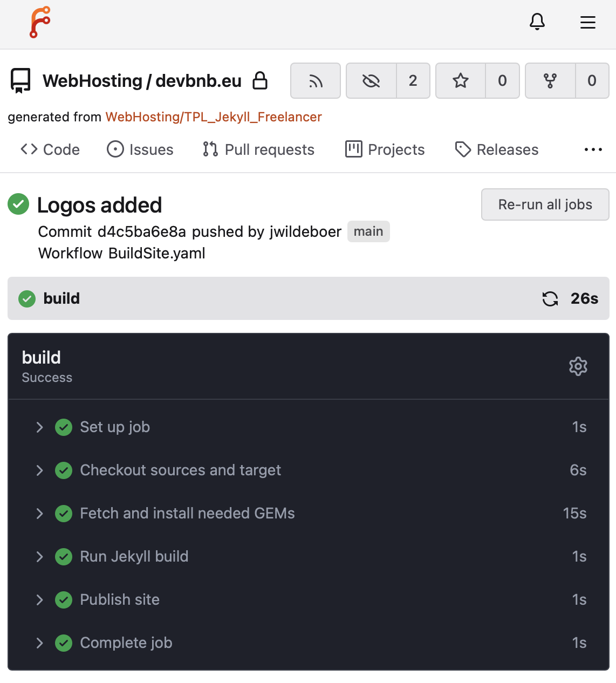Image resolution: width=616 pixels, height=683 pixels.
Task: Show more repository tabs via ellipsis
Action: [593, 149]
